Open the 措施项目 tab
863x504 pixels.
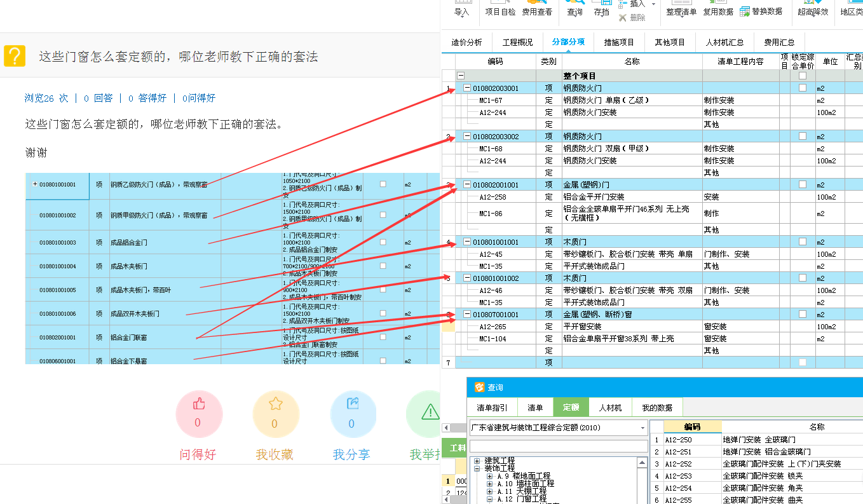pyautogui.click(x=619, y=43)
